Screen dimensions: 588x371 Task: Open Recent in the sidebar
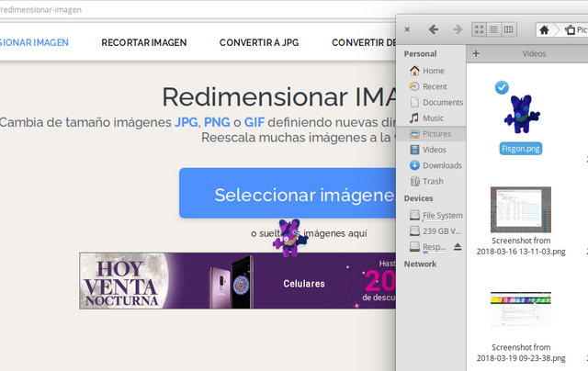[431, 86]
